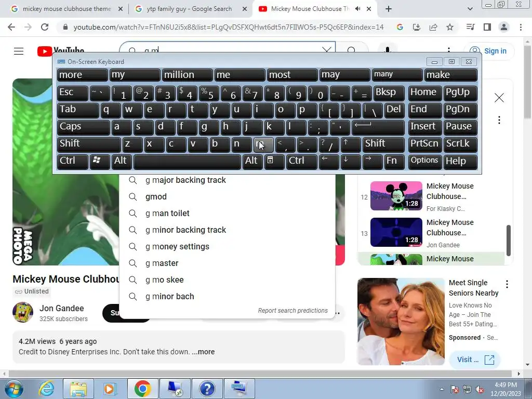Image resolution: width=532 pixels, height=399 pixels.
Task: Open playlist options three-dot menu
Action: pos(499,120)
